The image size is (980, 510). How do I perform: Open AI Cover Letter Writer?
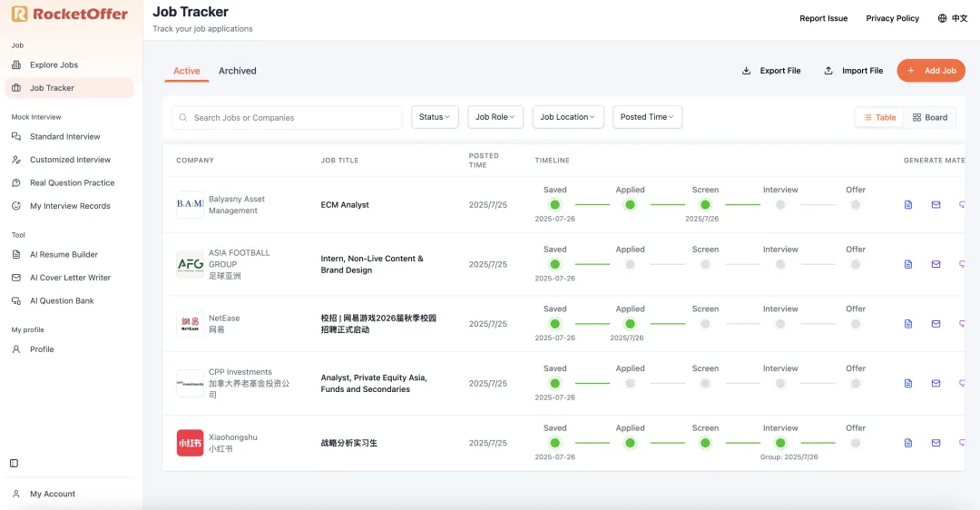click(x=70, y=278)
